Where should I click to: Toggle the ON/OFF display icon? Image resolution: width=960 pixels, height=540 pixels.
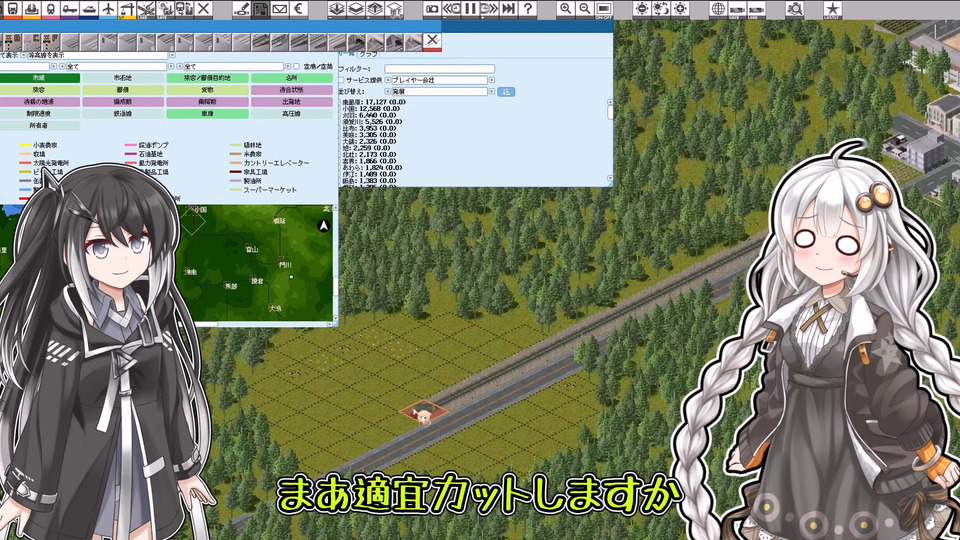click(x=604, y=9)
